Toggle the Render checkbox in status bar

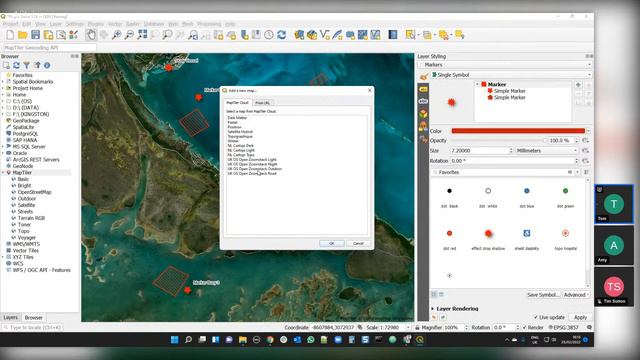524,327
